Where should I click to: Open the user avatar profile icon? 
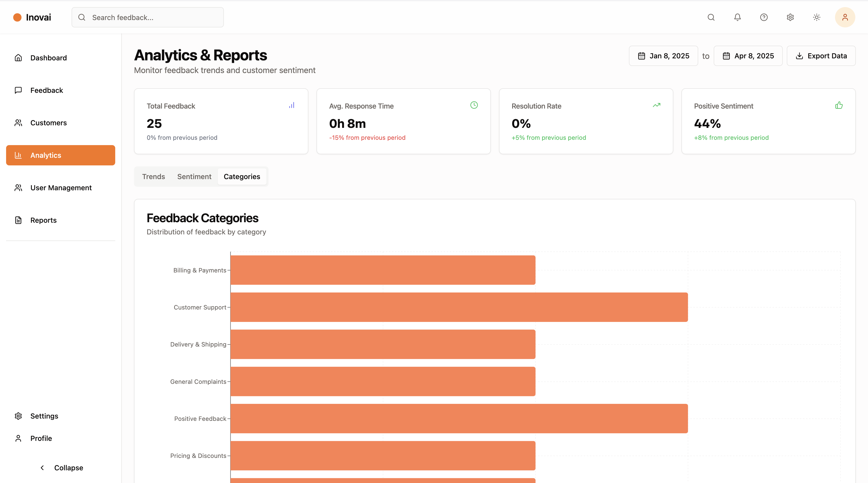click(845, 17)
